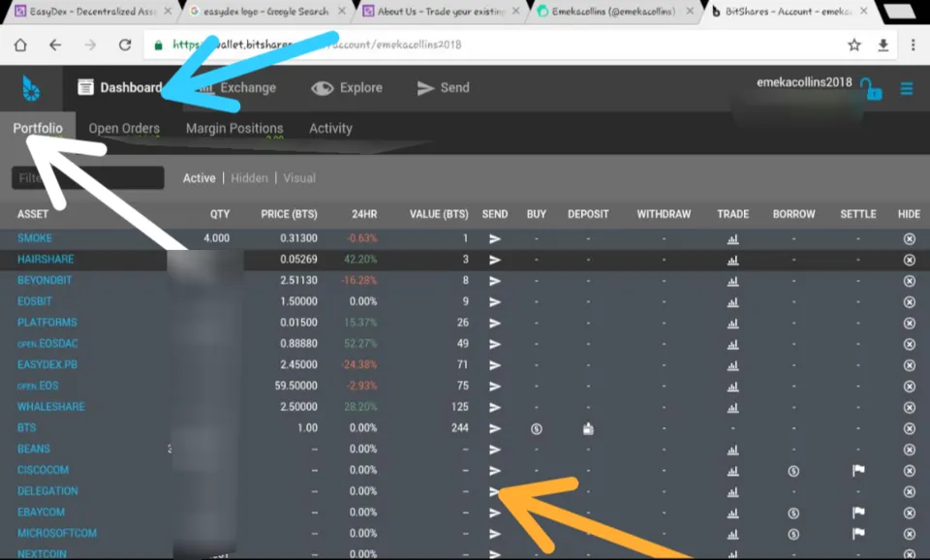Select the Portfolio tab
This screenshot has width=930, height=560.
click(x=38, y=128)
